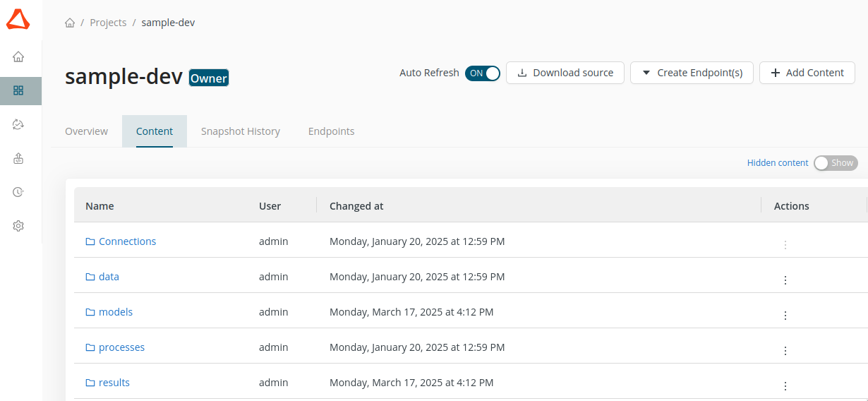Open the Connections folder link

(127, 241)
